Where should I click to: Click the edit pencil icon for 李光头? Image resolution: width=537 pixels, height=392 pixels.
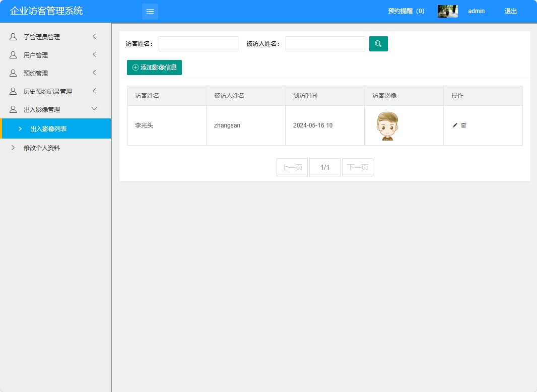(454, 125)
